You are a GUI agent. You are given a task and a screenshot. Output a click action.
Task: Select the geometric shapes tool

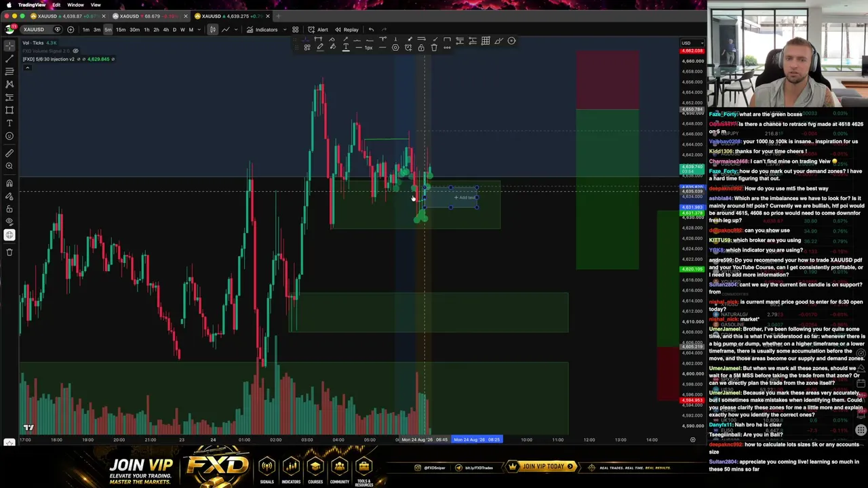tap(9, 110)
